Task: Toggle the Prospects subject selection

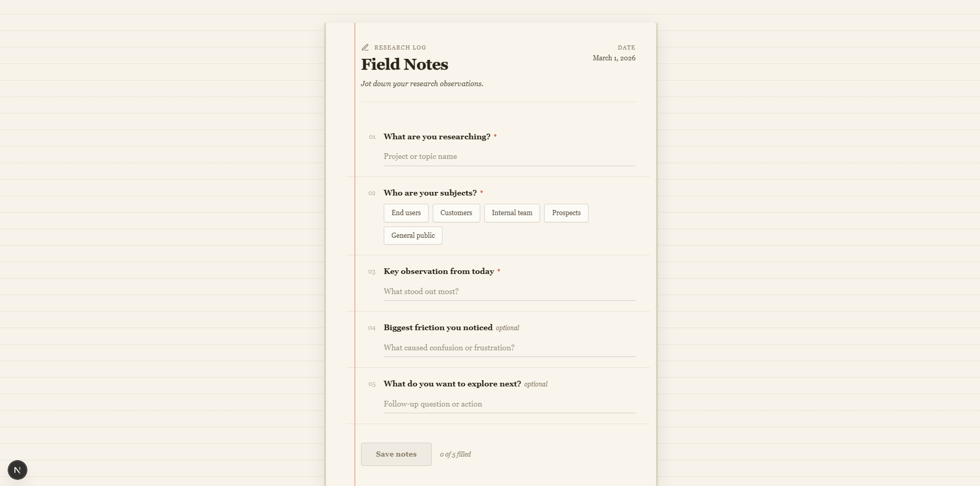Action: tap(566, 213)
